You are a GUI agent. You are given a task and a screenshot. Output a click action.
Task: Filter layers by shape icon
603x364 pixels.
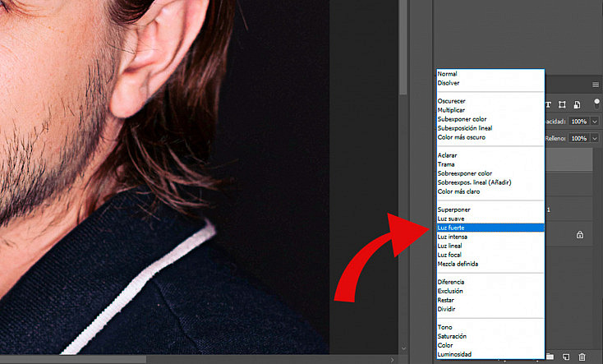point(562,104)
